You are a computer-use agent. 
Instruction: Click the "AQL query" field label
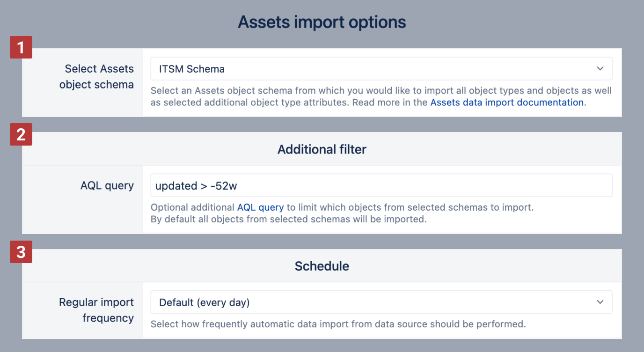107,186
